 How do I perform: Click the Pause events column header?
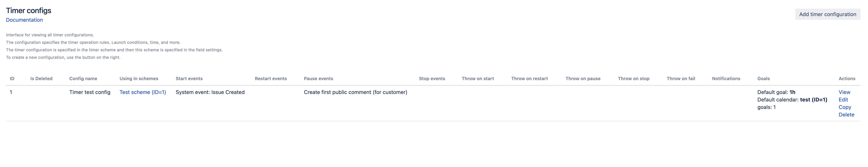[x=318, y=78]
